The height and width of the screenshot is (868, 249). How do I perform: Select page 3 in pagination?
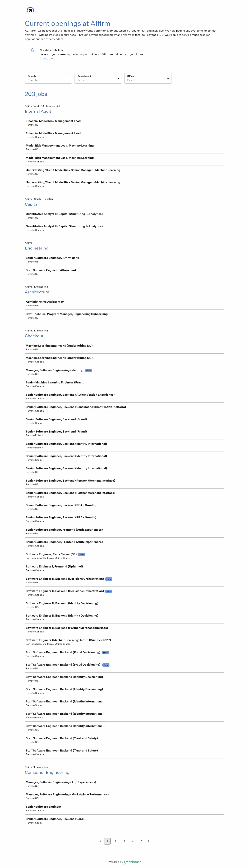[x=124, y=841]
